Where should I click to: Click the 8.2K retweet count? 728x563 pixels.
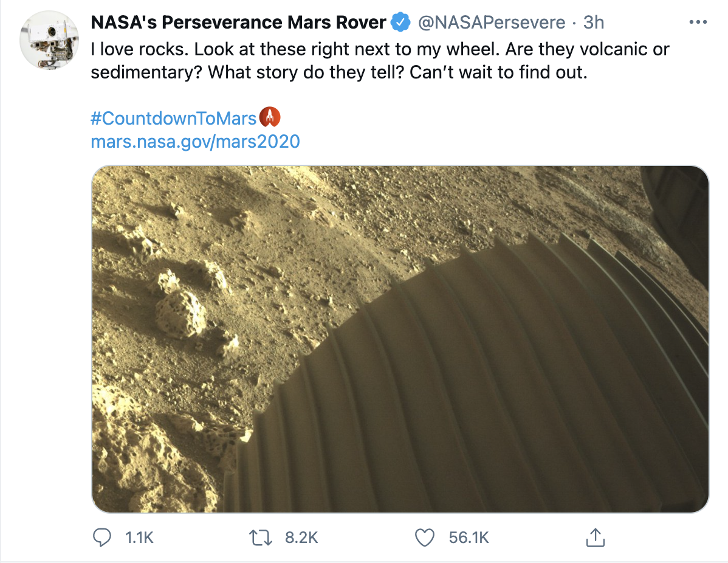301,537
